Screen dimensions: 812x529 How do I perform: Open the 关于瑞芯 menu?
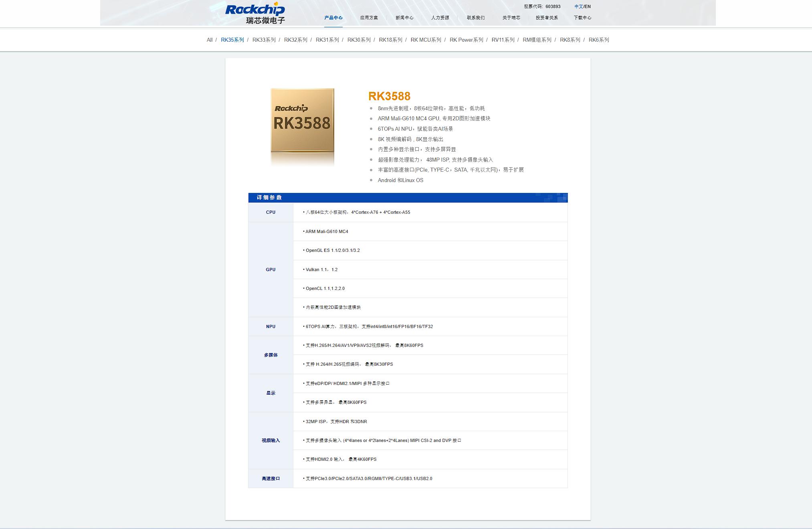pos(511,18)
